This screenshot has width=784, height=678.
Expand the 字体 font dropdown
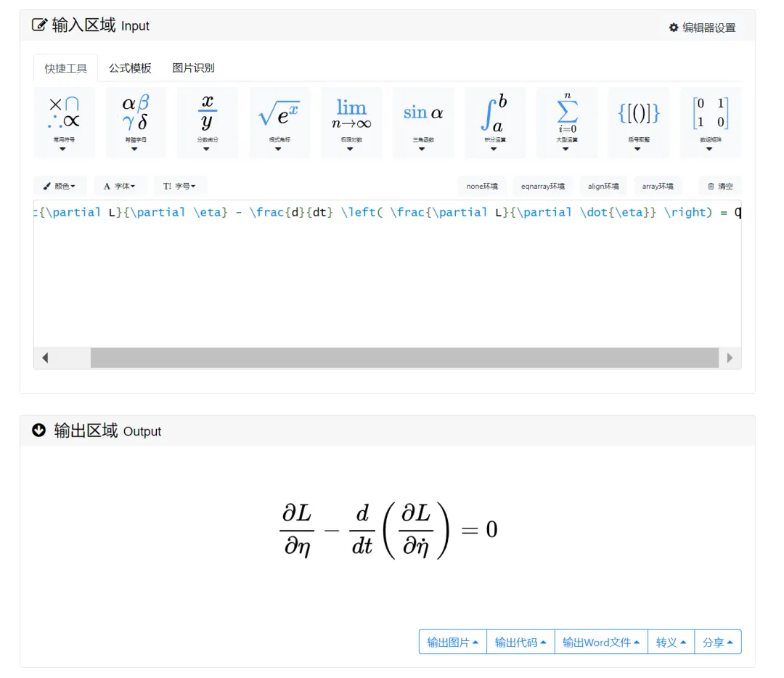[x=120, y=186]
